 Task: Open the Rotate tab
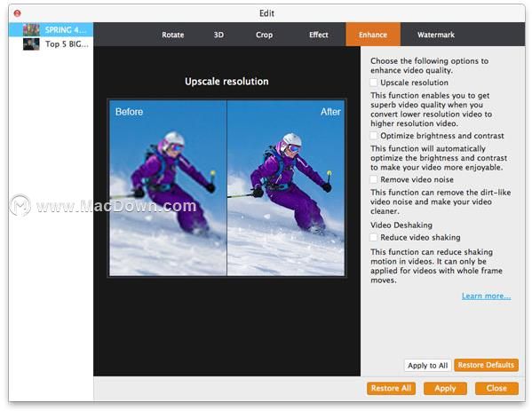(x=172, y=35)
